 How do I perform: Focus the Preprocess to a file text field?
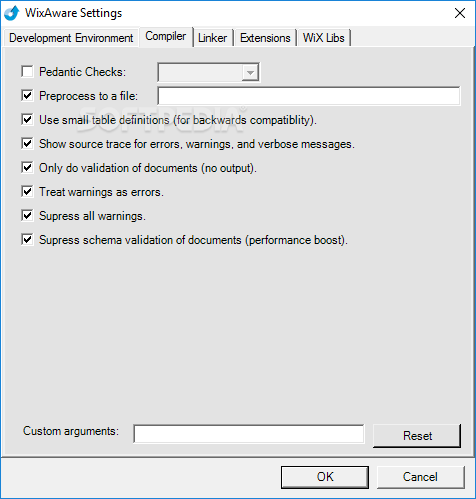coord(309,96)
